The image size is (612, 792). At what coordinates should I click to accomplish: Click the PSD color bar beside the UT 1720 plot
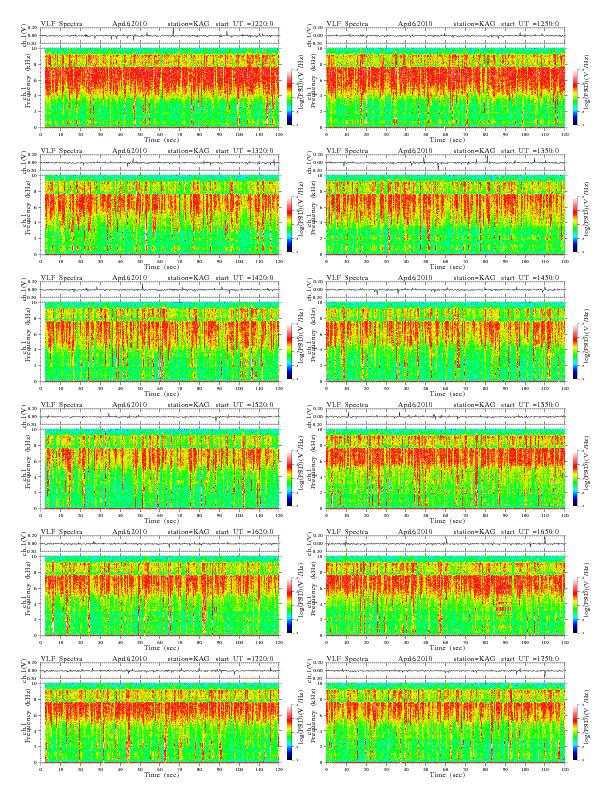point(289,732)
